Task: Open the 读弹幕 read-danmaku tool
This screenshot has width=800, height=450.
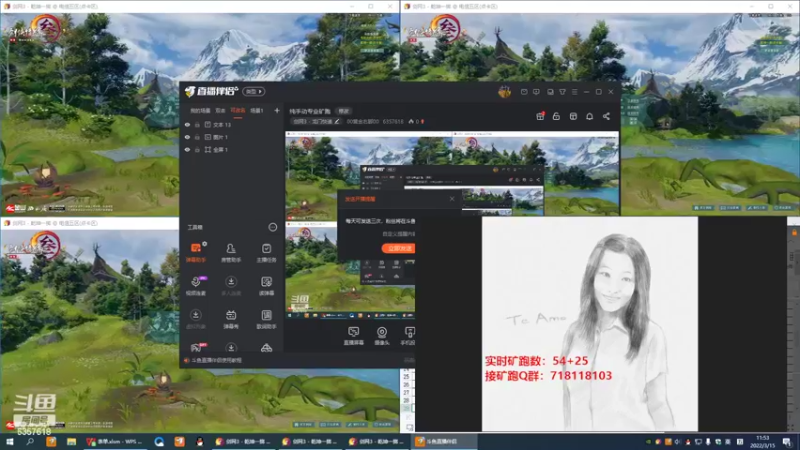Action: click(266, 286)
